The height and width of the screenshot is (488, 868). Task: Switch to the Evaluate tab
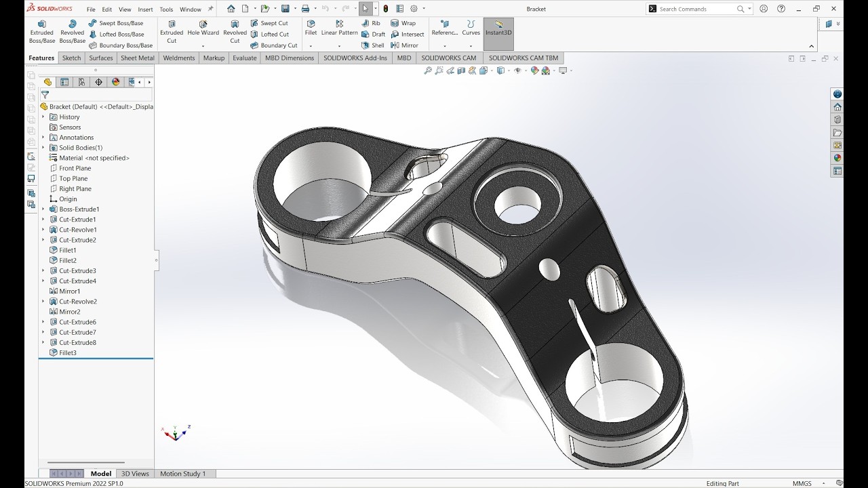tap(245, 58)
